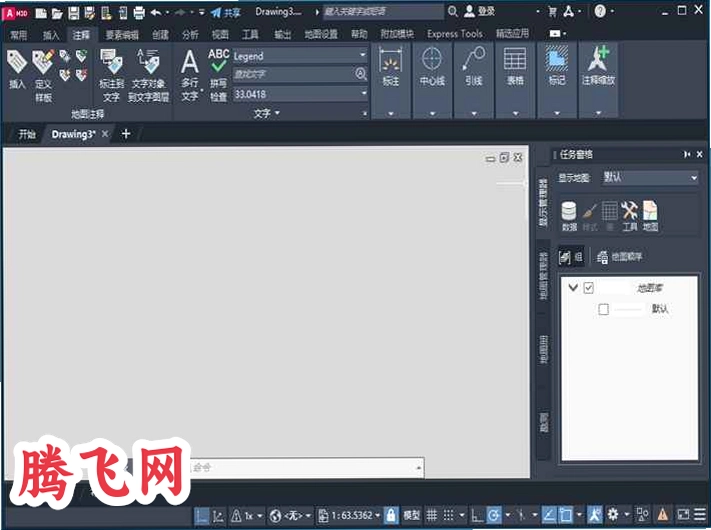Click the 模型 model space button
Image resolution: width=711 pixels, height=530 pixels.
411,515
